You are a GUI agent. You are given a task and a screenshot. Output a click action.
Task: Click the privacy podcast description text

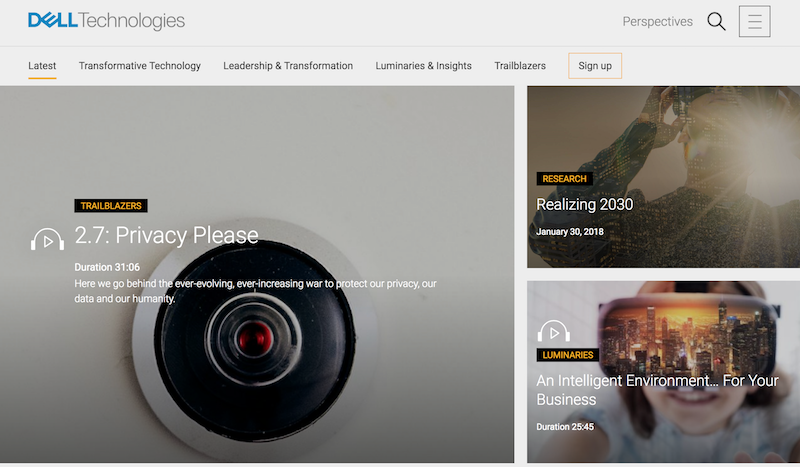[256, 291]
